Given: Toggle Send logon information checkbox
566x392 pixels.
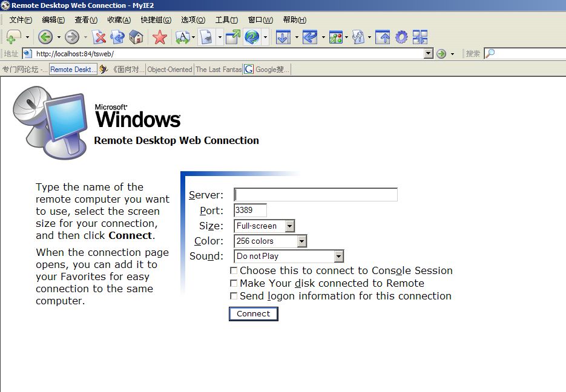Looking at the screenshot, I should click(234, 296).
